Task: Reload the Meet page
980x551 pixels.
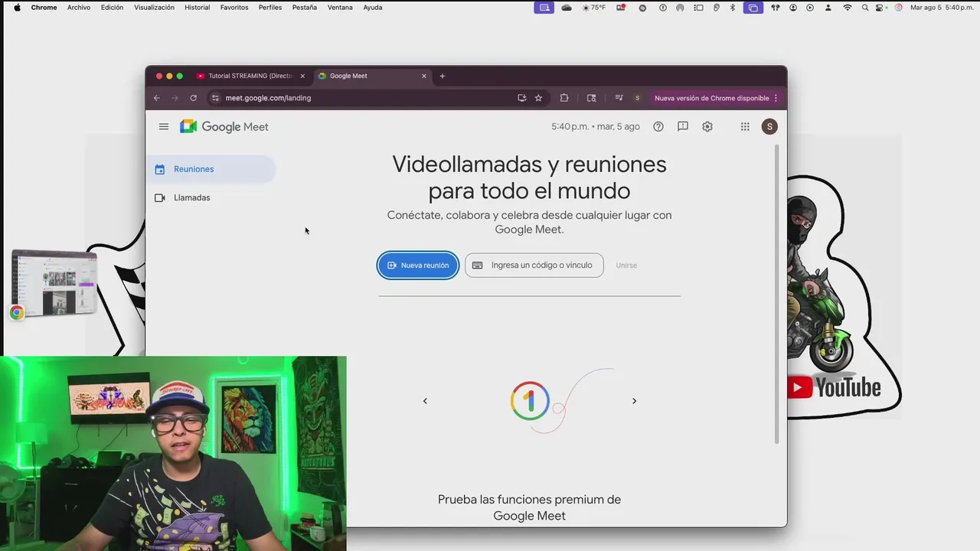Action: (194, 98)
